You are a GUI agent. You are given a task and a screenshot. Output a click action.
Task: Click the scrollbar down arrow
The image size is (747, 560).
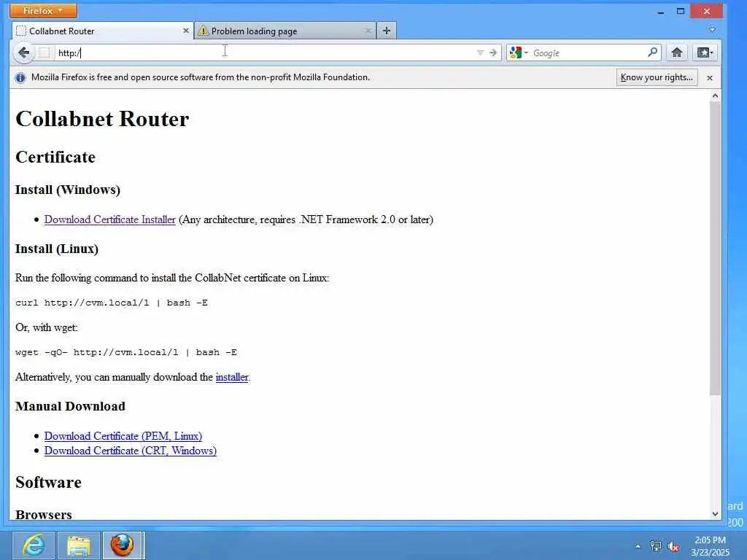(x=715, y=514)
